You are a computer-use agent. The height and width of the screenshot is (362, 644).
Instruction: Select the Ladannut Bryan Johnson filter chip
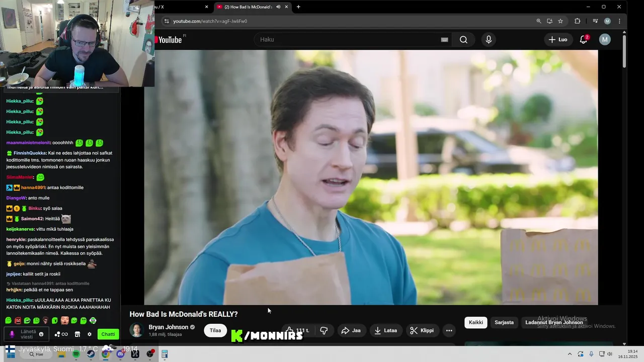tap(554, 322)
